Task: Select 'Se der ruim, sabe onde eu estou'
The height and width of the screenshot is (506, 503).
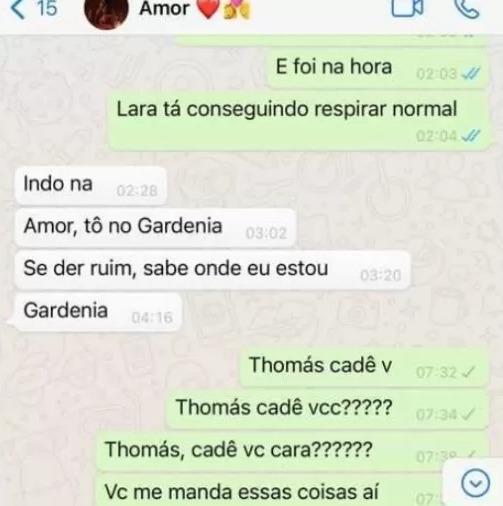Action: (212, 270)
